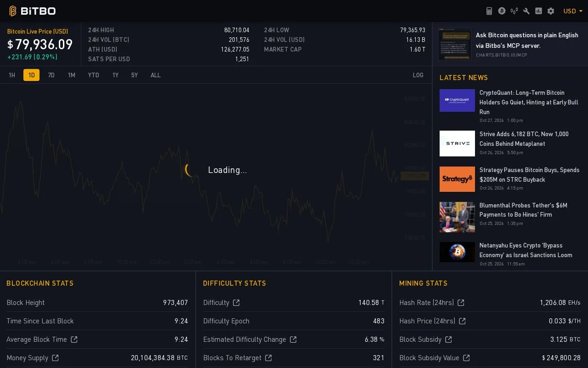Switch chart to the 5Y range
Viewport: 588px width, 368px height.
coord(135,75)
